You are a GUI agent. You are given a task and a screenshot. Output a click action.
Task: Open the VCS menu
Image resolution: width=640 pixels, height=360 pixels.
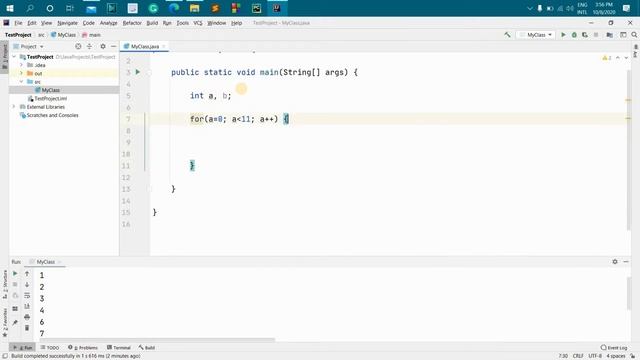[198, 23]
